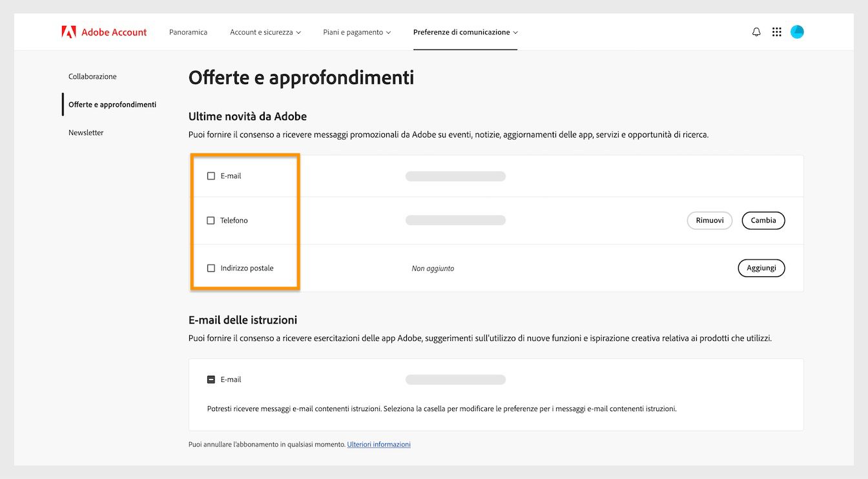Open the Newsletter section
Viewport: 868px width, 479px height.
(86, 132)
